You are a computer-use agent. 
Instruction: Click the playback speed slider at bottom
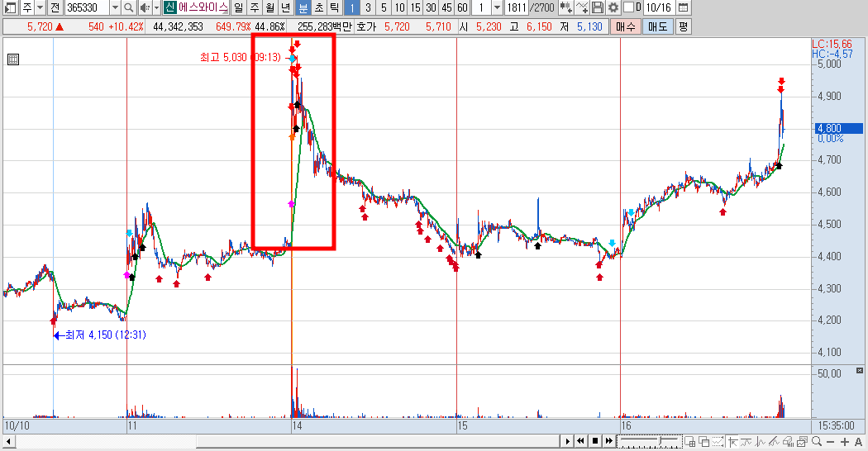[649, 440]
